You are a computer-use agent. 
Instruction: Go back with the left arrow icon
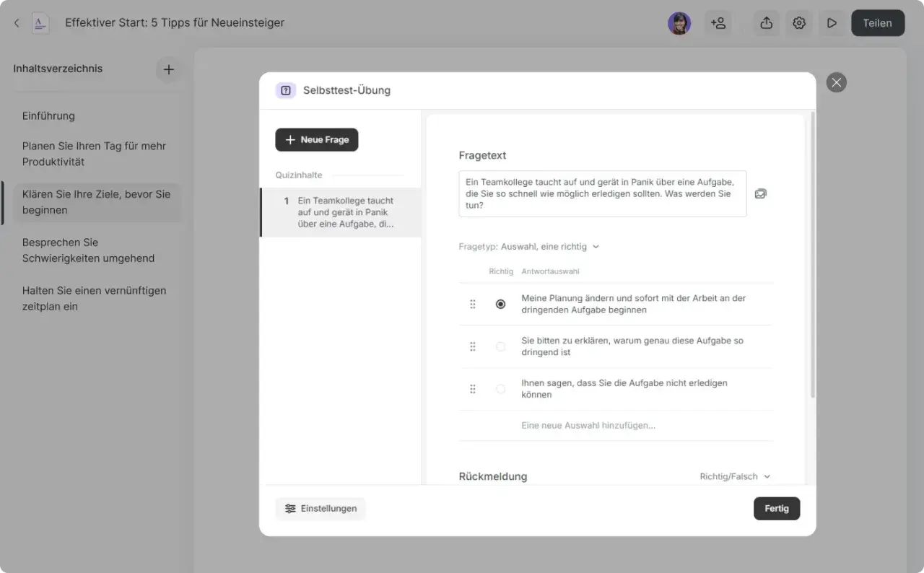17,23
